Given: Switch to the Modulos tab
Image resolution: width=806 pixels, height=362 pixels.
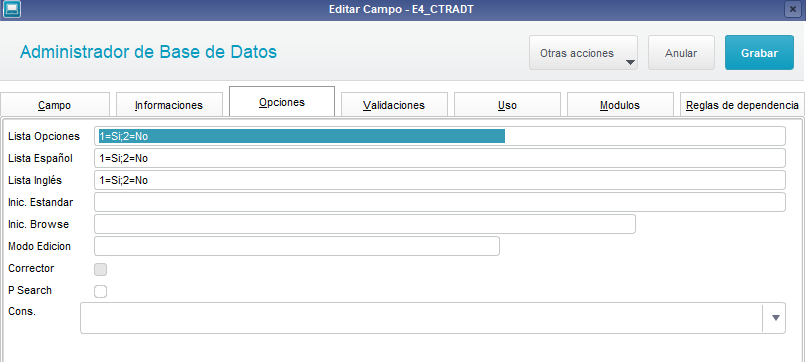Looking at the screenshot, I should click(620, 104).
